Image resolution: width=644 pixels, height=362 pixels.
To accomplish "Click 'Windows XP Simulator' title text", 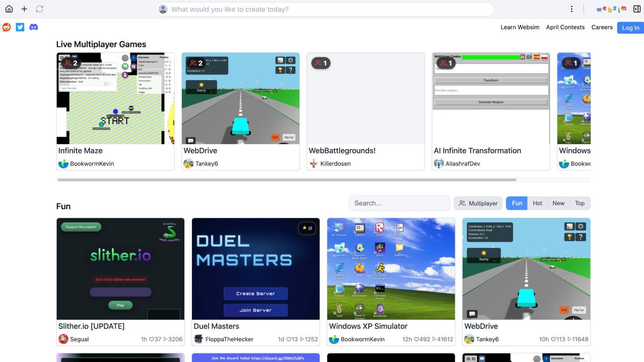I will [x=368, y=326].
